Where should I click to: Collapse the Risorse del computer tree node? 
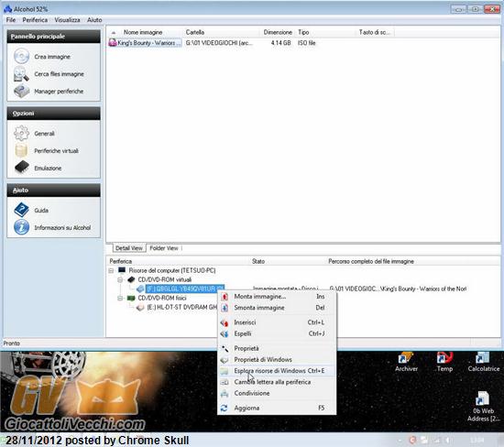111,270
